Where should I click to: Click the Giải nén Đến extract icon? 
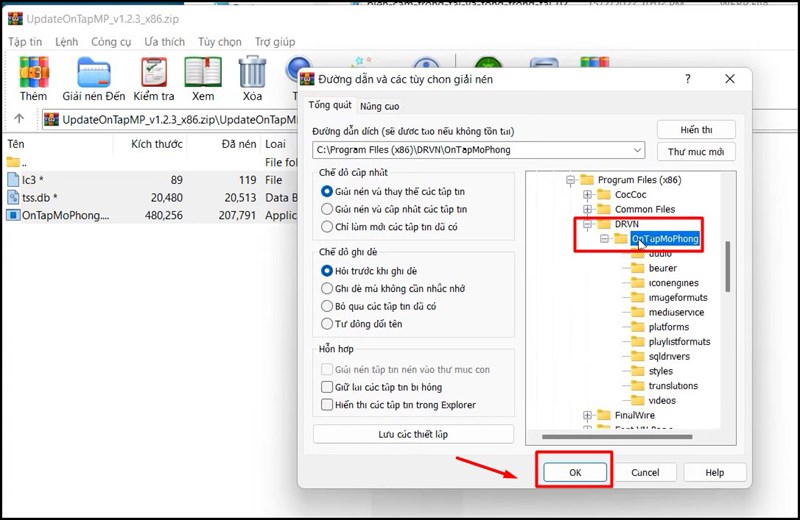pos(93,71)
